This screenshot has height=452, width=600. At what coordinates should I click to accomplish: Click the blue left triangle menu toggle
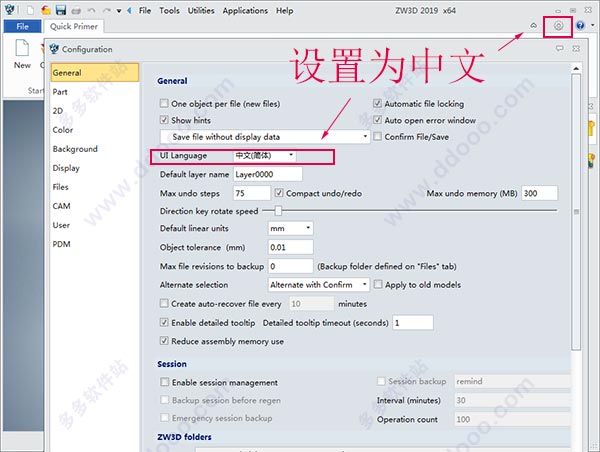(x=129, y=10)
